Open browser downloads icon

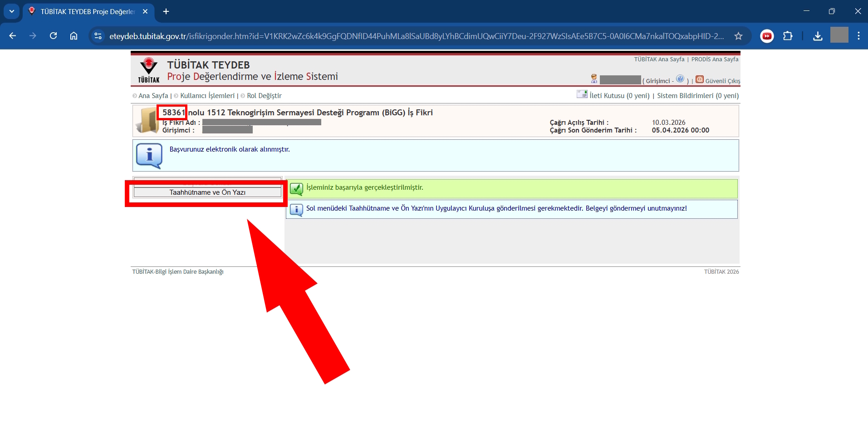point(818,36)
